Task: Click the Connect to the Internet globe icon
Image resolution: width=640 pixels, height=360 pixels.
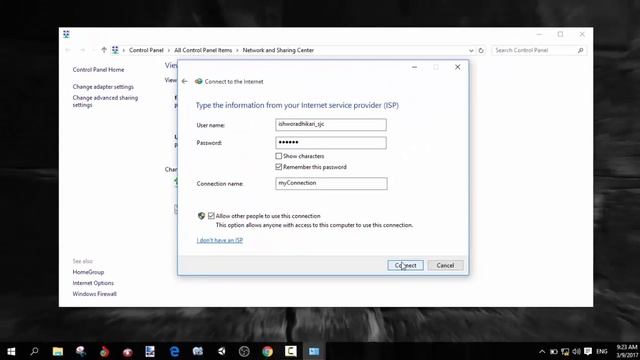Action: tap(198, 81)
